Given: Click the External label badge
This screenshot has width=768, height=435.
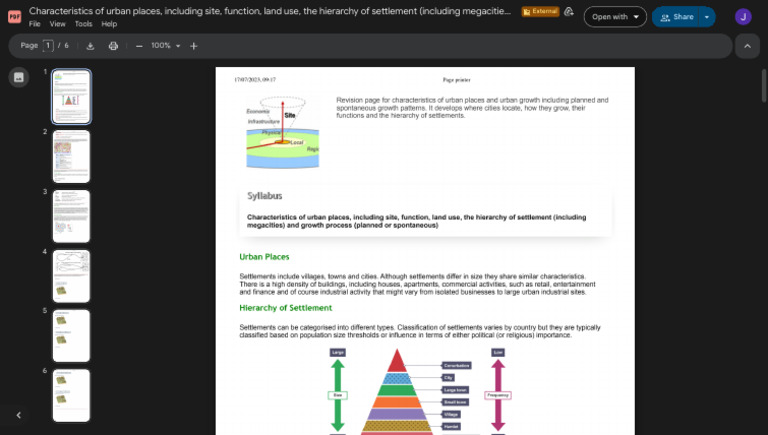Looking at the screenshot, I should 540,11.
